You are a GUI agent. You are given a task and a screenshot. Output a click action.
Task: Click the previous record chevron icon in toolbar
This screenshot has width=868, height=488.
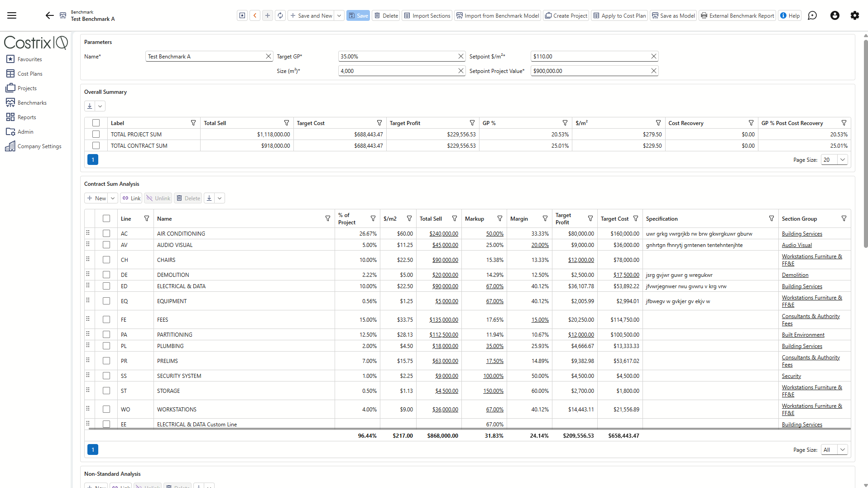tap(255, 15)
